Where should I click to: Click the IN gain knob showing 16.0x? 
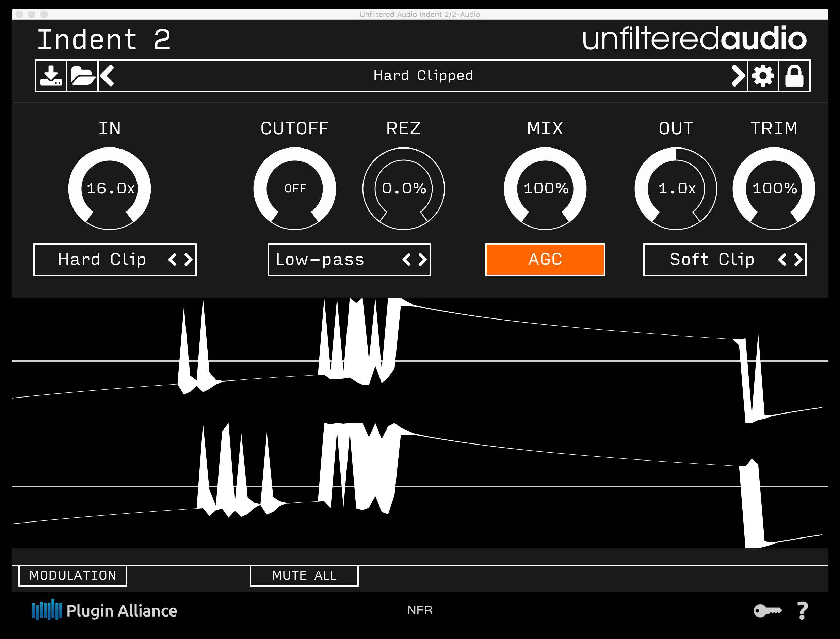[x=110, y=189]
